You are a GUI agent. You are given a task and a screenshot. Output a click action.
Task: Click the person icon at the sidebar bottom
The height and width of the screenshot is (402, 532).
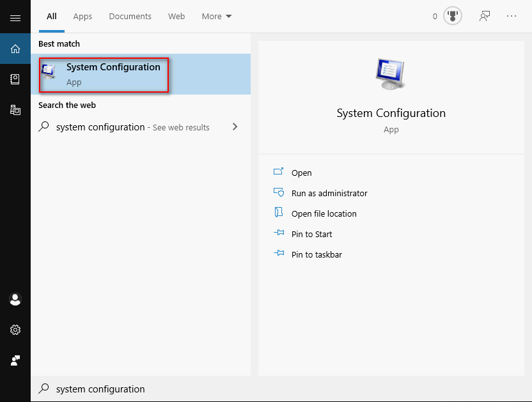click(x=15, y=360)
